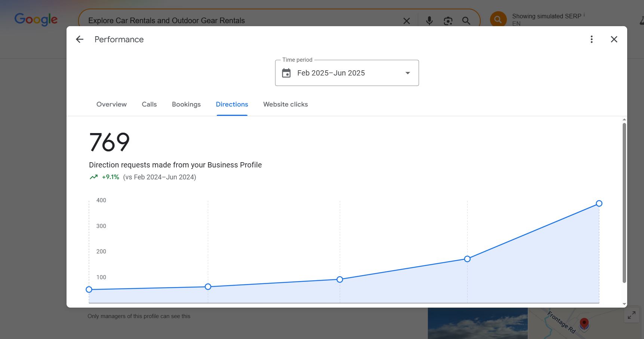Open the Bookings tab
Screen dimensions: 644x339
(186, 104)
